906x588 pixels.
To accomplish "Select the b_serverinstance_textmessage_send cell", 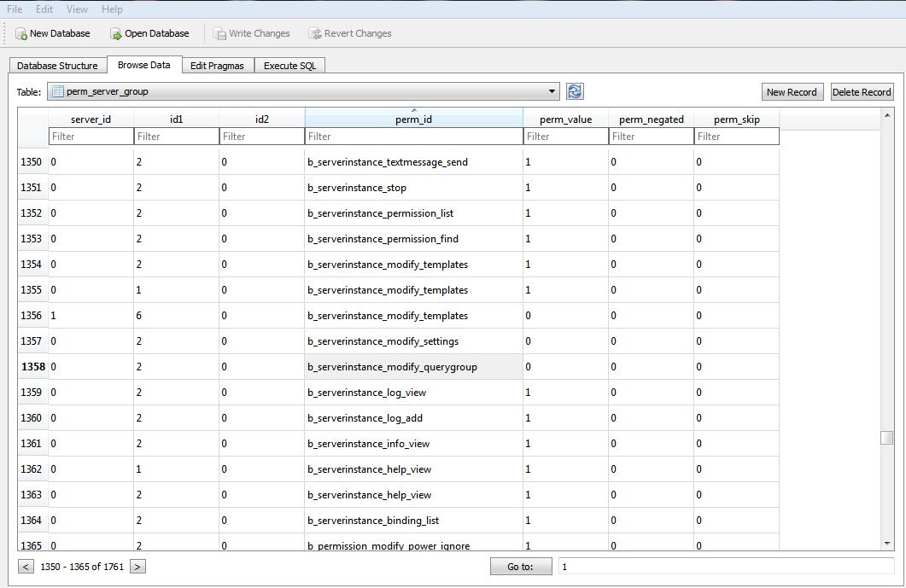I will pyautogui.click(x=413, y=162).
